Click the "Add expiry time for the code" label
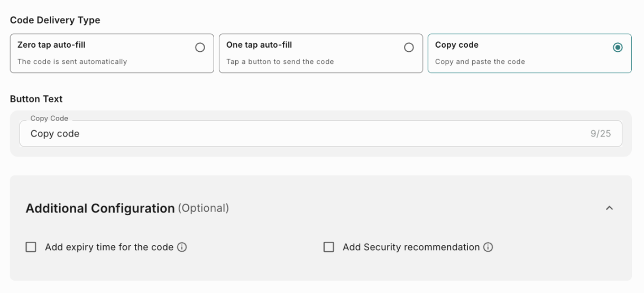 (x=109, y=247)
